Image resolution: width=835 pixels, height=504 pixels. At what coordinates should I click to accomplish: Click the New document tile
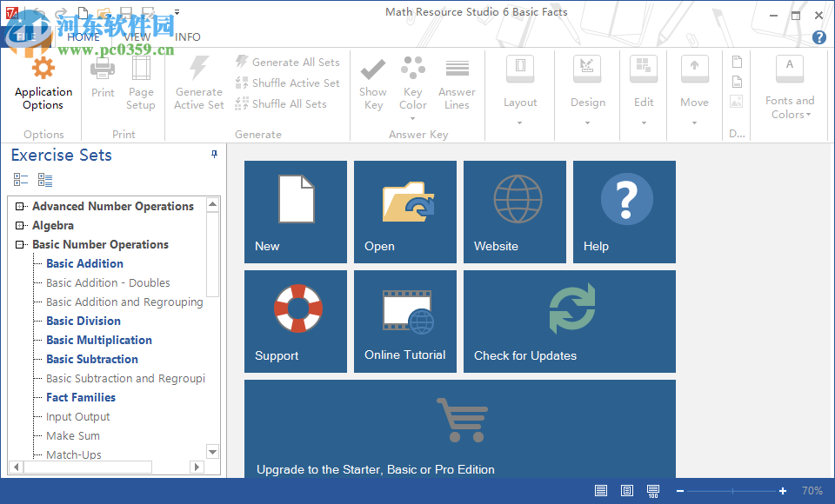click(x=295, y=211)
